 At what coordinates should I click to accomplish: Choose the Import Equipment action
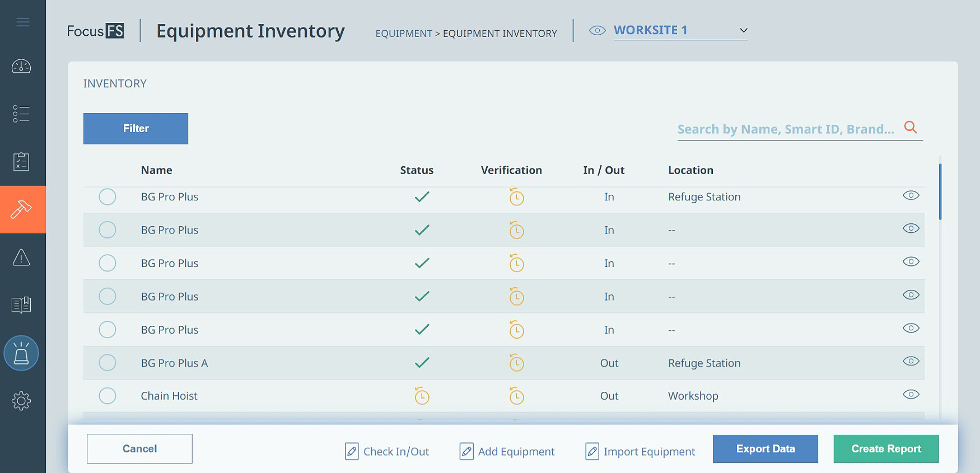[640, 451]
